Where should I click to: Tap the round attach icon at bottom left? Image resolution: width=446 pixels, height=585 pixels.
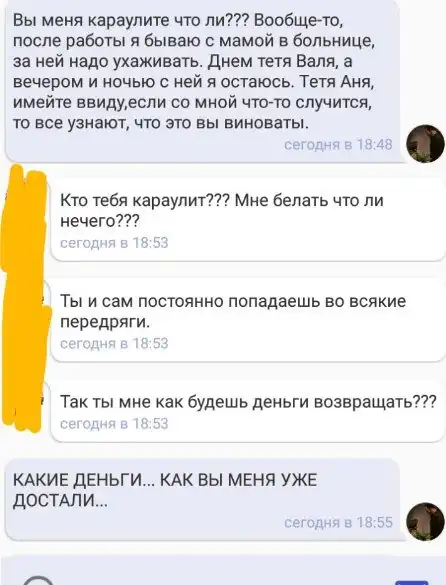[38, 581]
